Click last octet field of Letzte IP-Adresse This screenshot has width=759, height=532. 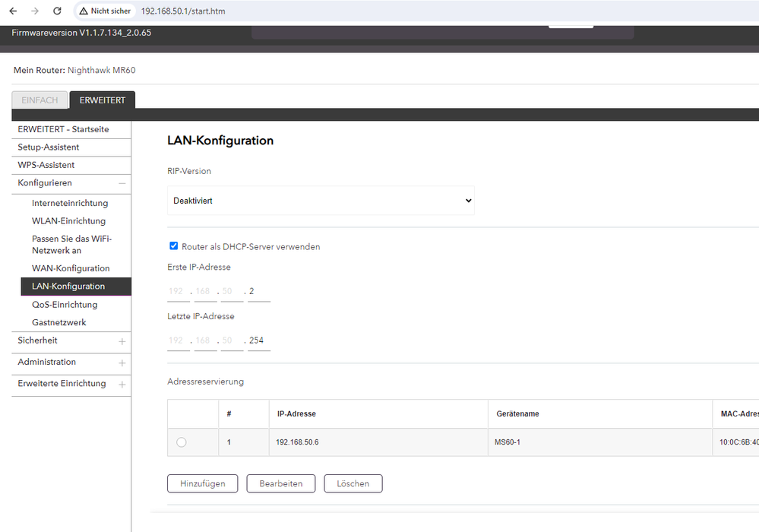click(258, 340)
